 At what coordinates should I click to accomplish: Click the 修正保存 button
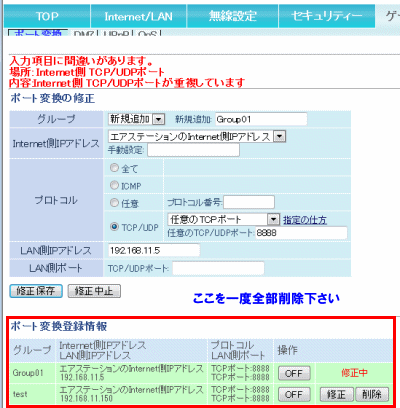(36, 291)
